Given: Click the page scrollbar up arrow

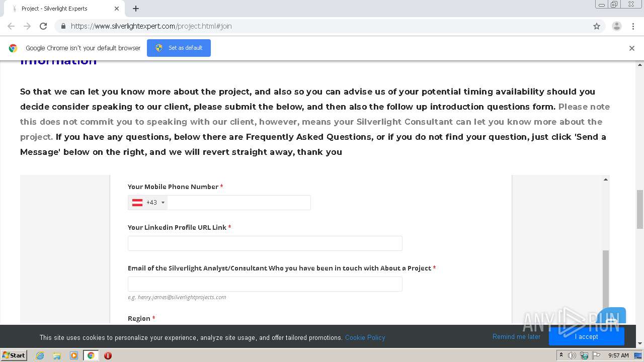Looking at the screenshot, I should 640,65.
